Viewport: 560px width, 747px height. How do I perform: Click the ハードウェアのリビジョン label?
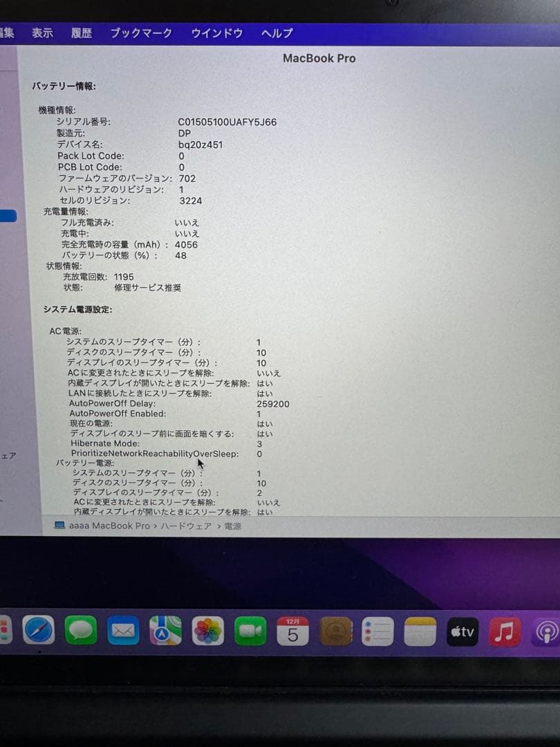click(112, 190)
